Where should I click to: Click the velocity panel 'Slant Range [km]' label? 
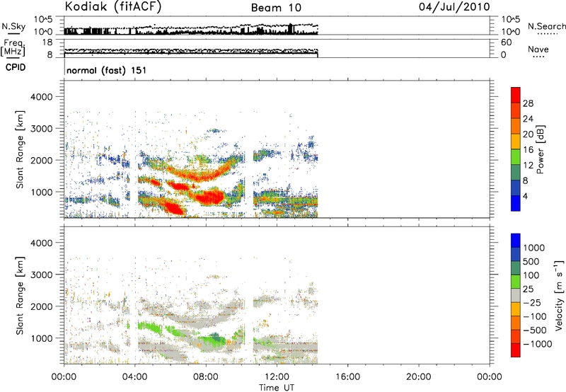coord(20,296)
